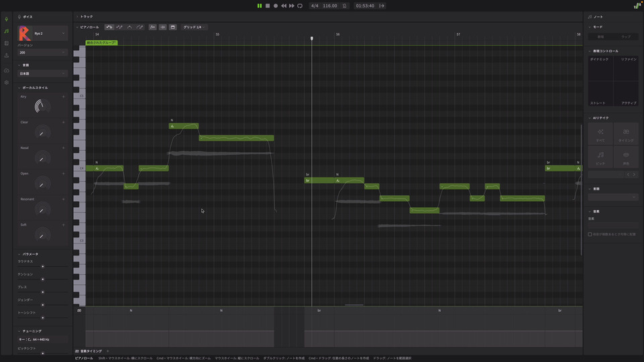
Task: Toggle the metronome icon next to tempo
Action: pos(345,6)
